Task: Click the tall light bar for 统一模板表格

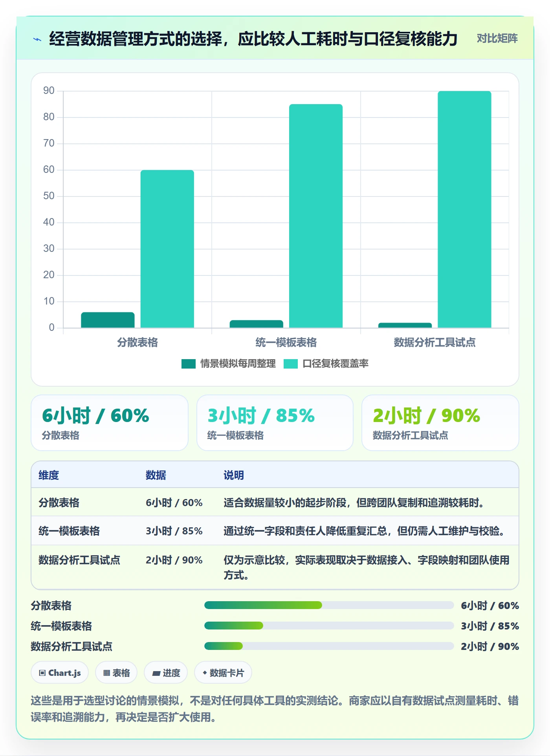Action: pos(316,216)
